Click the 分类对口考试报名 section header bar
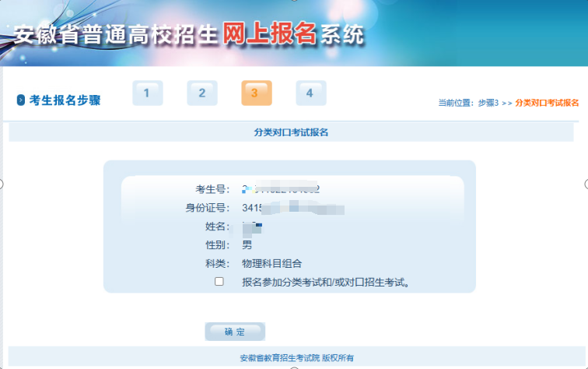Viewport: 588px width, 369px height. pos(292,132)
